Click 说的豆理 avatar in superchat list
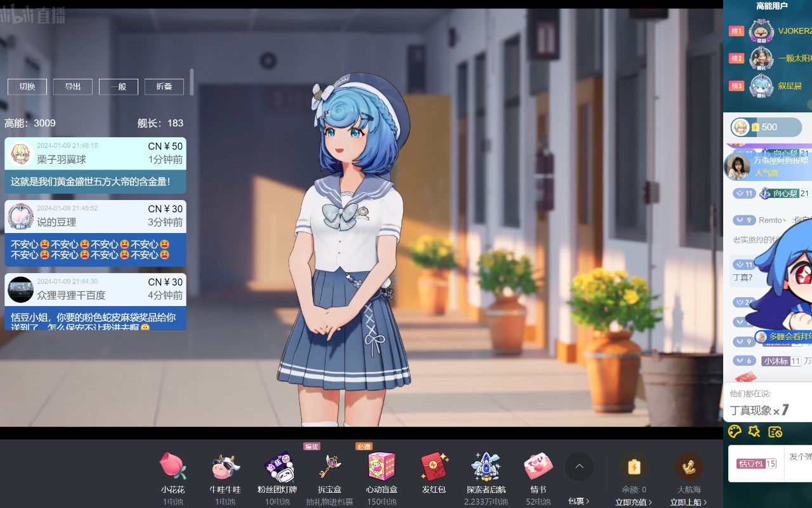 21,217
